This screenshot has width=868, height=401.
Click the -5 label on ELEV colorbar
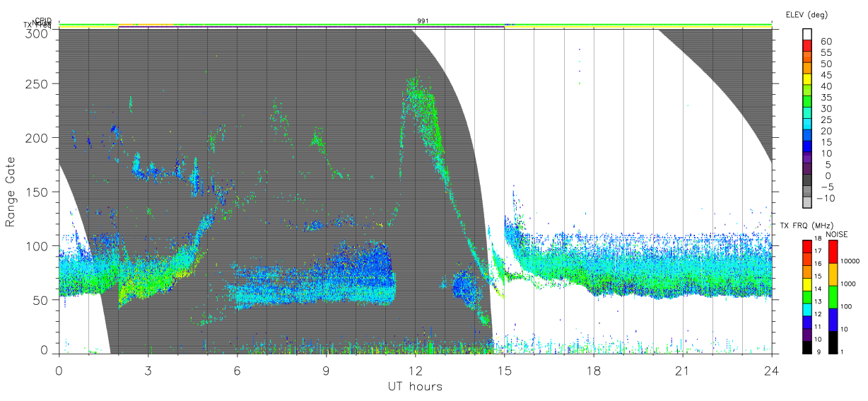click(826, 187)
